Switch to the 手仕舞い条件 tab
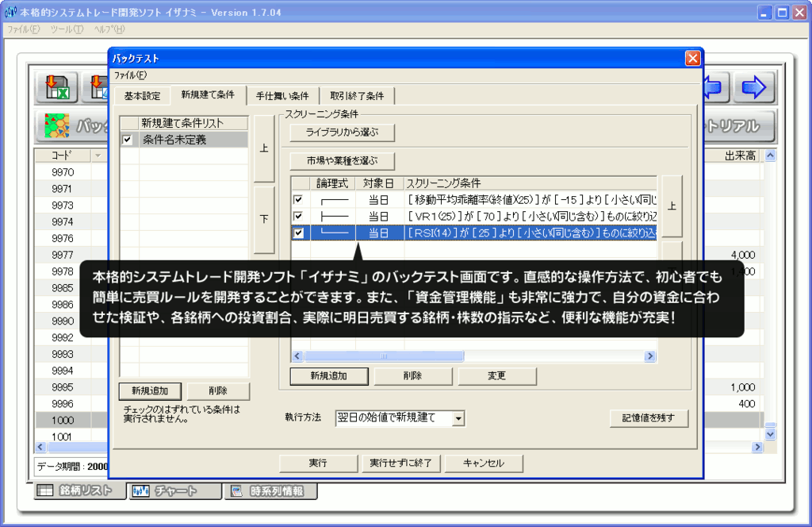 [x=282, y=96]
